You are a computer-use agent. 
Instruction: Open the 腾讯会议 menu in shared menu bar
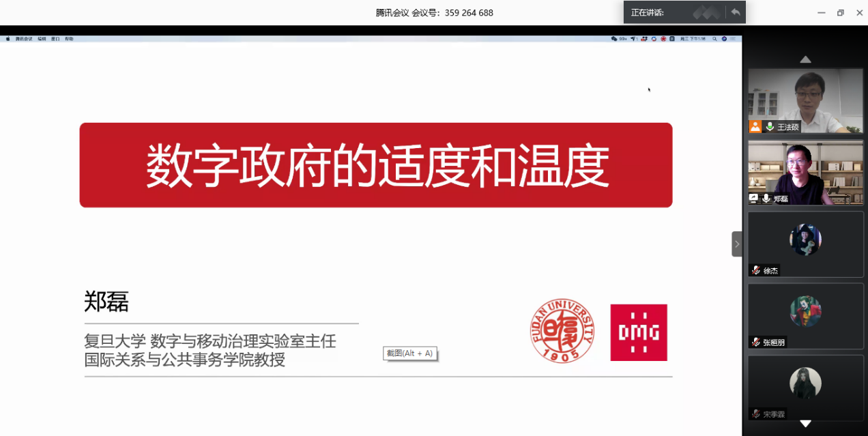click(24, 39)
